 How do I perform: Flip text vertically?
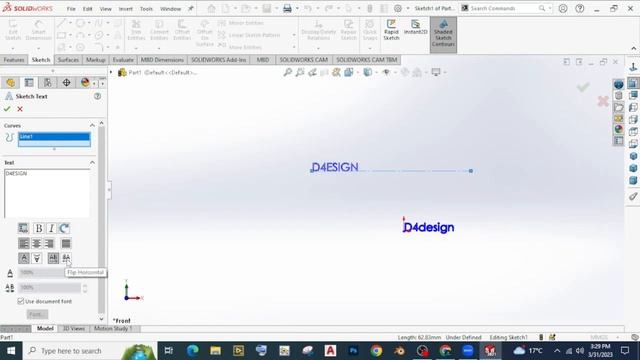click(x=37, y=258)
